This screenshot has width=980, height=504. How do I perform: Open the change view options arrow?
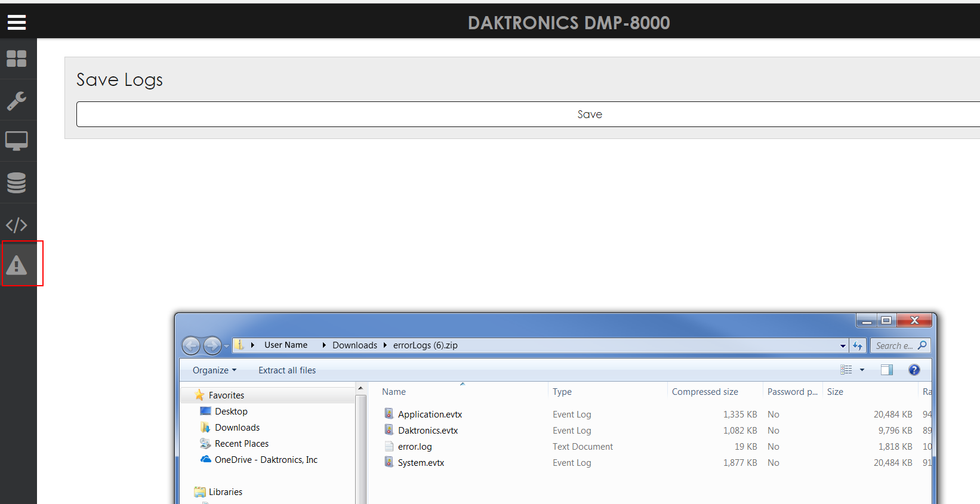(x=862, y=370)
